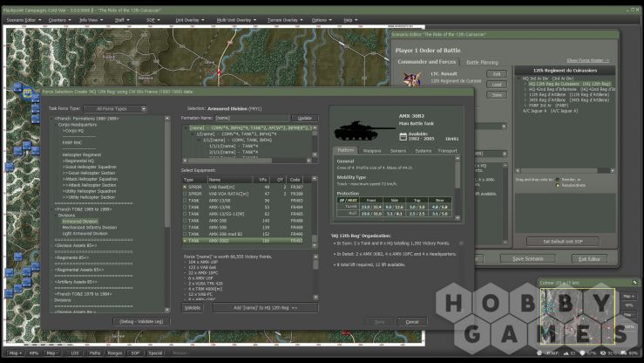The width and height of the screenshot is (644, 363).
Task: Tick checkbox for VAB Rasit row
Action: 185,187
